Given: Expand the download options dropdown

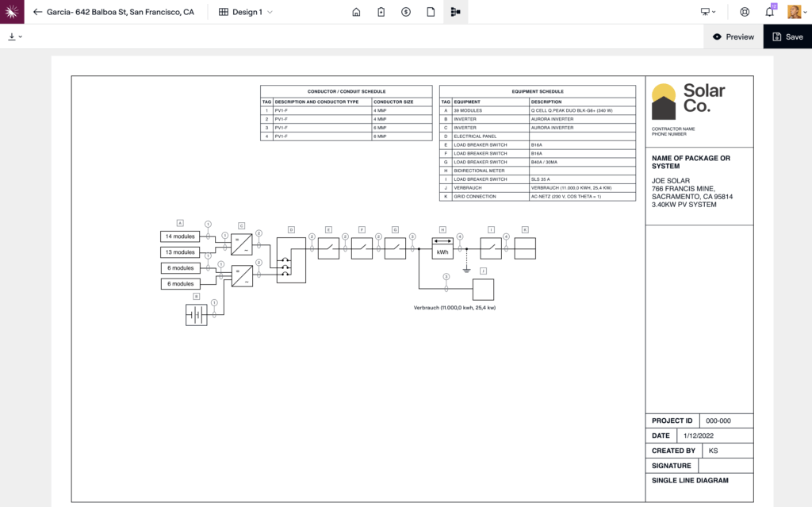Looking at the screenshot, I should pos(15,36).
